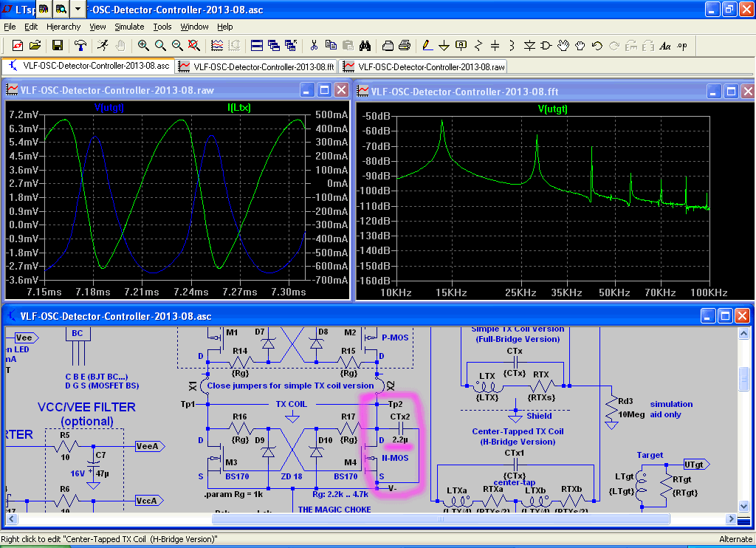Switch to the .fft document tab
The image size is (756, 548).
256,66
